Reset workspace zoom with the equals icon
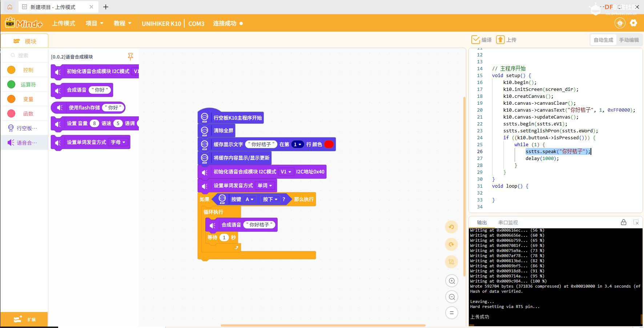 click(x=452, y=313)
